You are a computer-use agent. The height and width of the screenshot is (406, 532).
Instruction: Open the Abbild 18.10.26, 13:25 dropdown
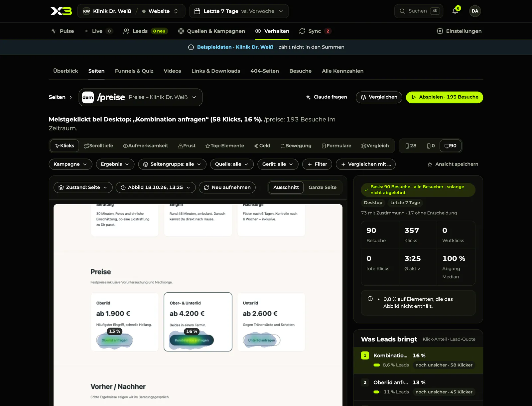pos(156,187)
